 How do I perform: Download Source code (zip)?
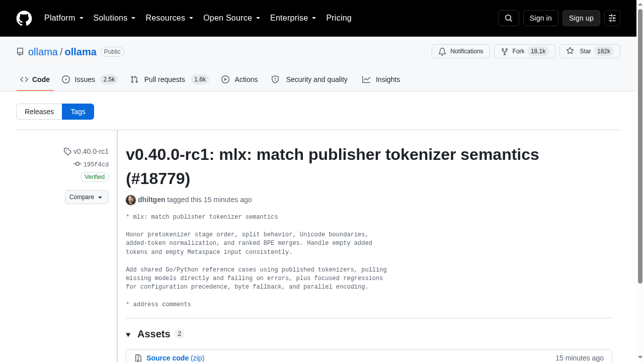(x=175, y=358)
